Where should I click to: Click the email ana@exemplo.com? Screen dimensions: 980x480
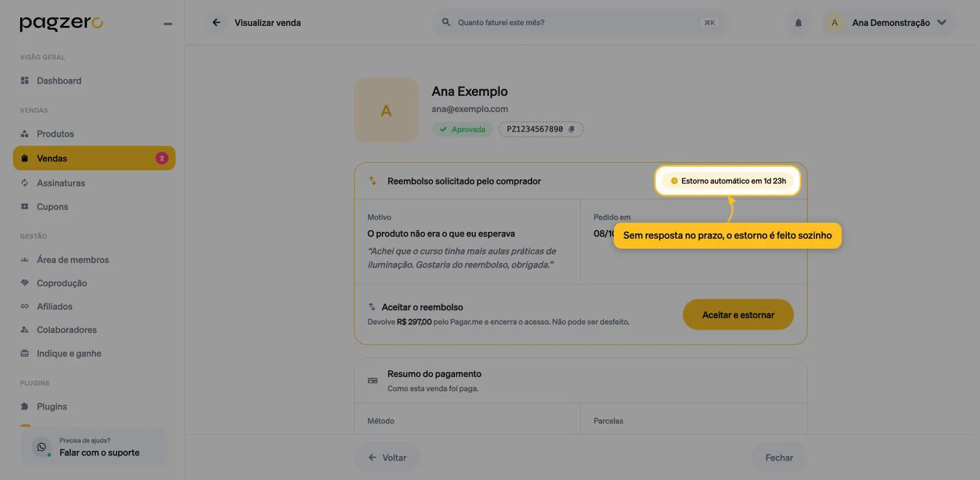pos(470,109)
